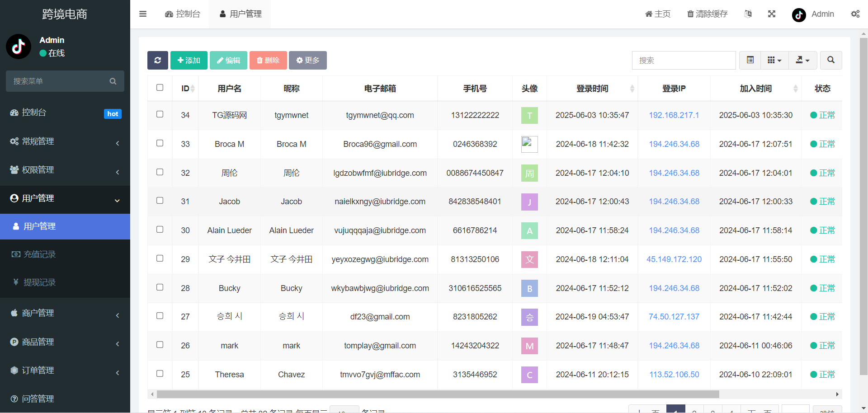Toggle the sidebar with the hamburger icon
The width and height of the screenshot is (868, 413).
[x=143, y=14]
